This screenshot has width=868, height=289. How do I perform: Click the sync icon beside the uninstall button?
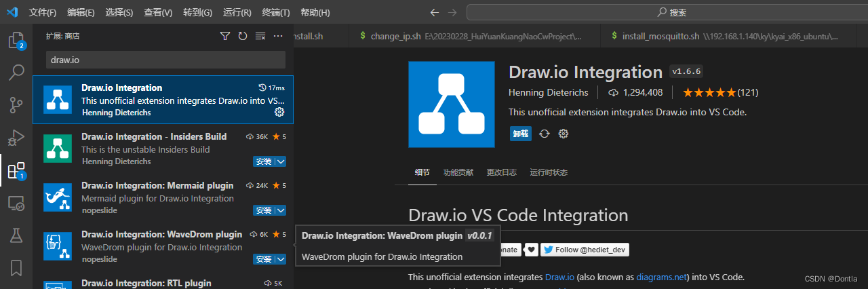pos(544,134)
